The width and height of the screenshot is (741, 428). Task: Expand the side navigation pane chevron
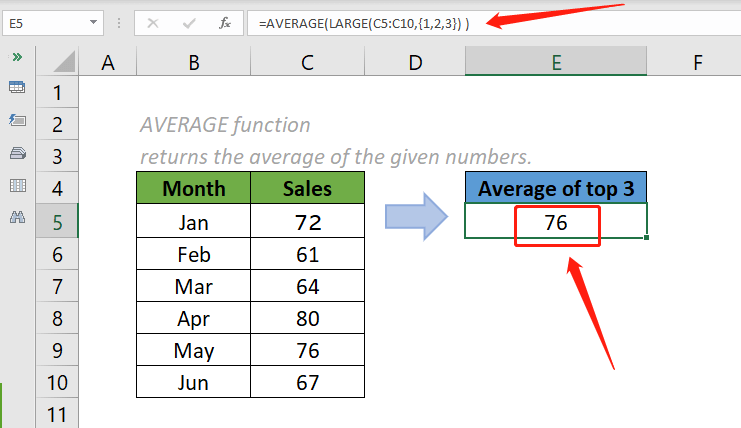pos(17,57)
